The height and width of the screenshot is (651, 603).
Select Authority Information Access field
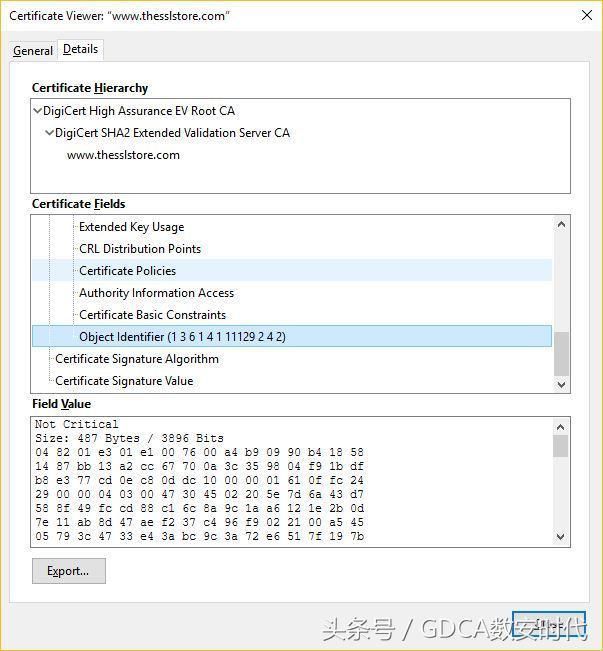pyautogui.click(x=156, y=293)
